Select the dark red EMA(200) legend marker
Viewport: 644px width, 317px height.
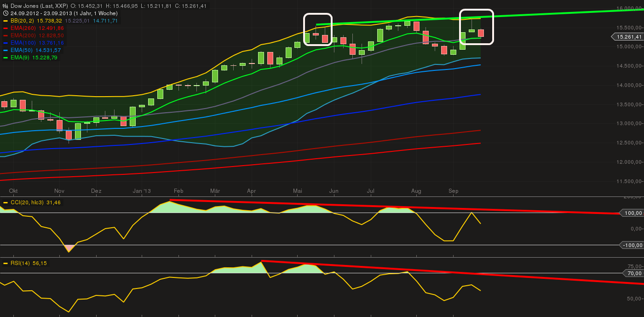pos(6,35)
